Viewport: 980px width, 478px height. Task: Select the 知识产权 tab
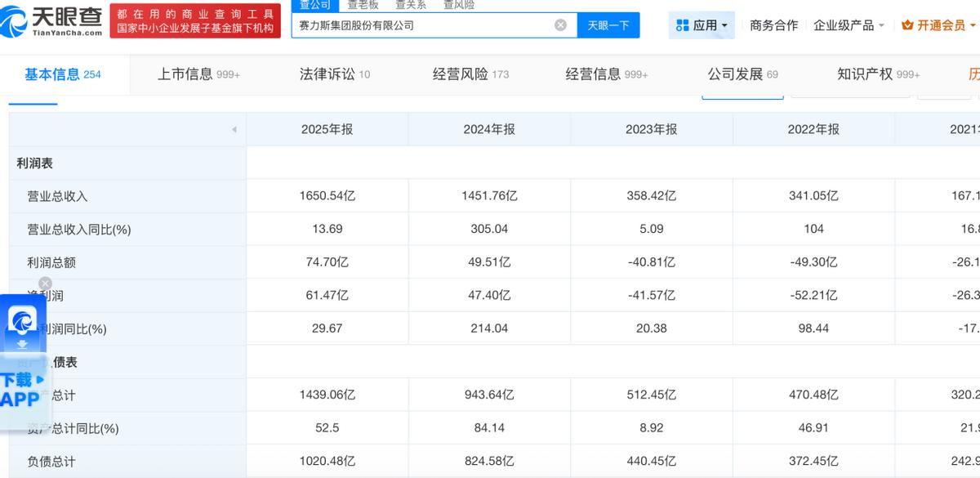(879, 74)
